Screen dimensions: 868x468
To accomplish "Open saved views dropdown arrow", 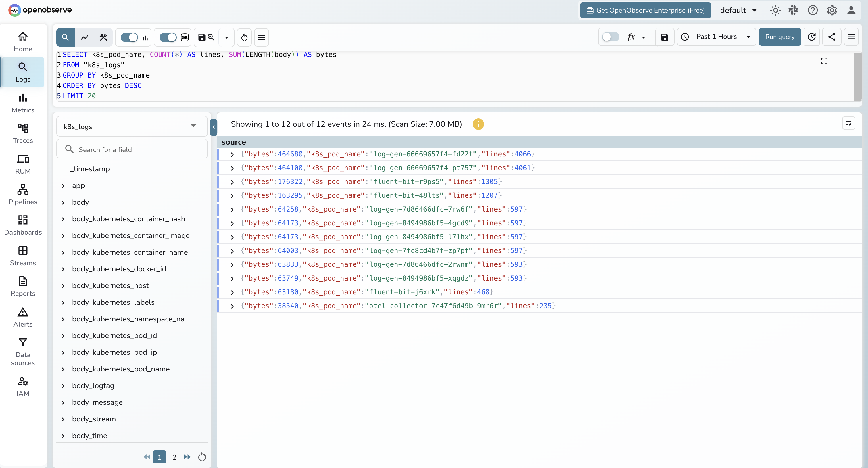I will pos(227,37).
